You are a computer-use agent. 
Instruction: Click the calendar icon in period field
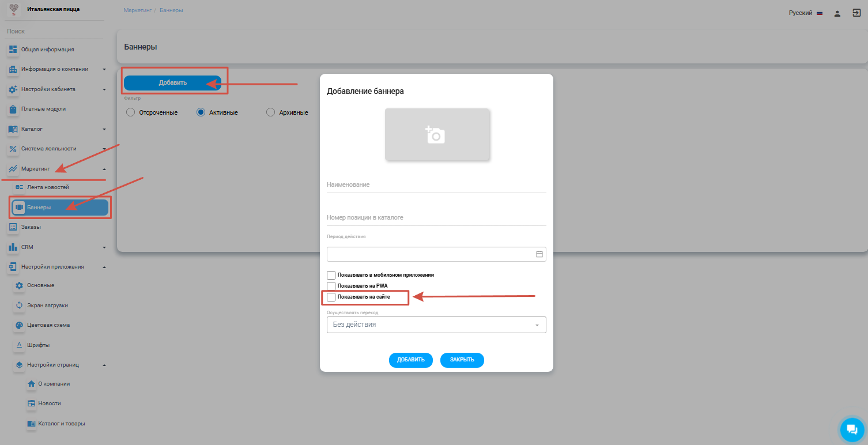coord(539,254)
